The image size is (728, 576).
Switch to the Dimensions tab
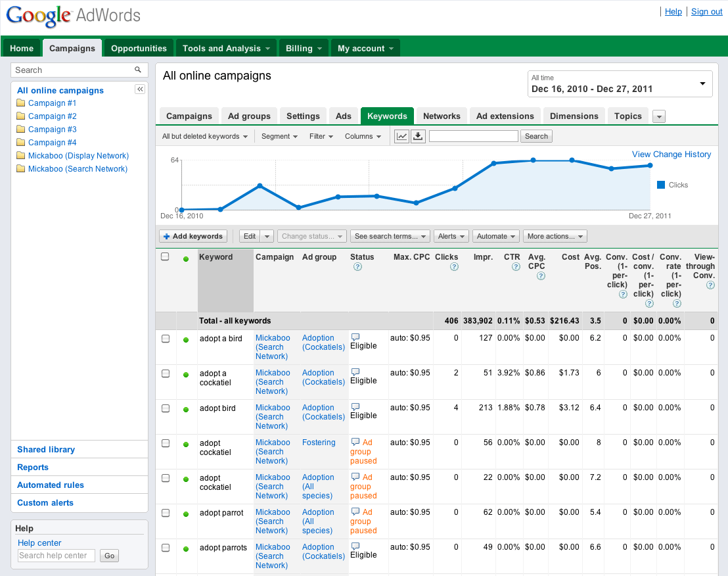(x=574, y=116)
